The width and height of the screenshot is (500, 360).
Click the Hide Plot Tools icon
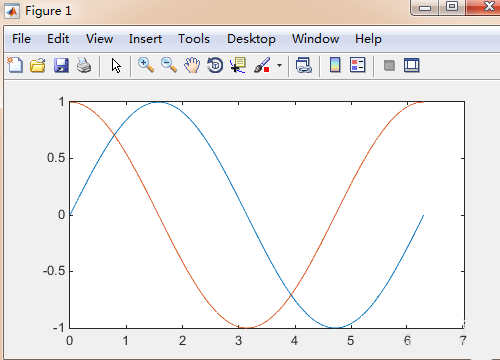coord(389,65)
